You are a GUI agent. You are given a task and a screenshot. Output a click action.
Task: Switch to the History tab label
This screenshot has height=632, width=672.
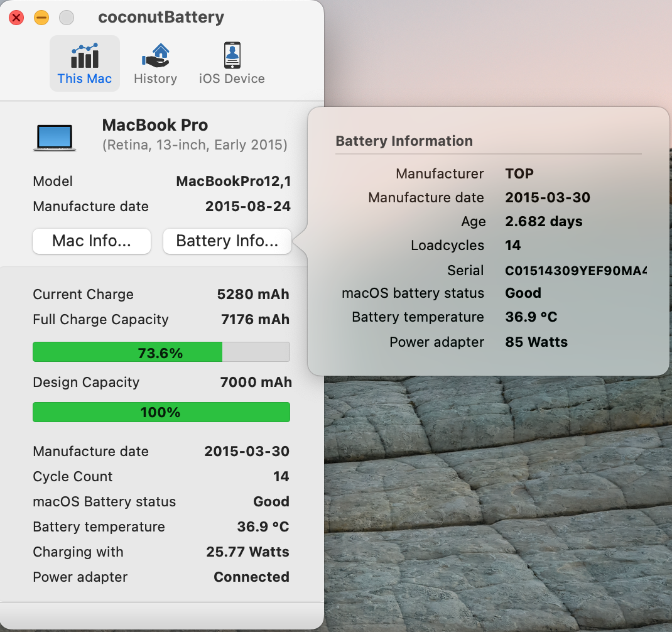(x=156, y=79)
